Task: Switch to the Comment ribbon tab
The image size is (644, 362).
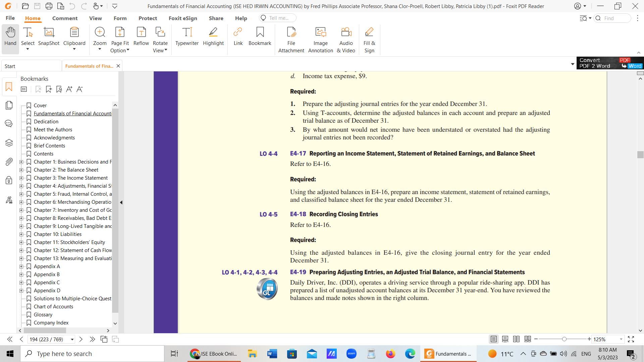Action: pos(65,18)
